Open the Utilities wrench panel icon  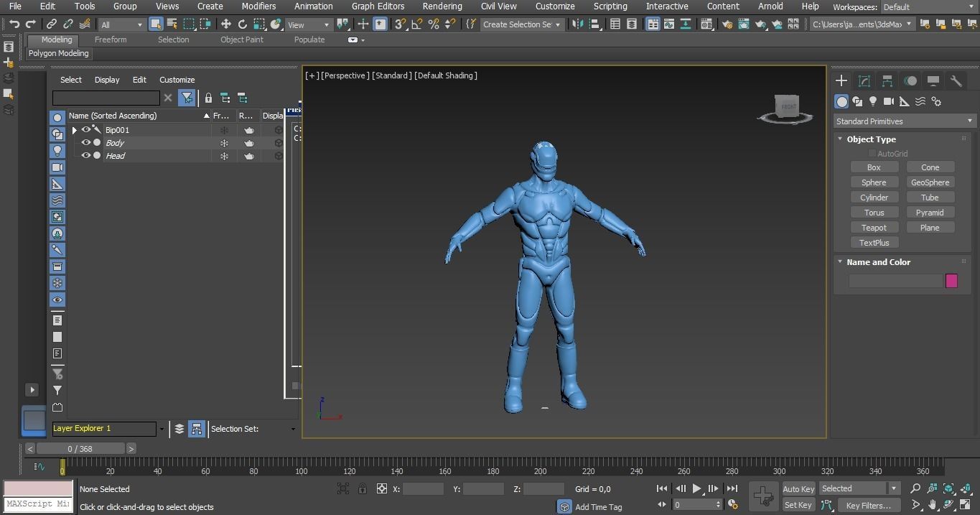(956, 81)
